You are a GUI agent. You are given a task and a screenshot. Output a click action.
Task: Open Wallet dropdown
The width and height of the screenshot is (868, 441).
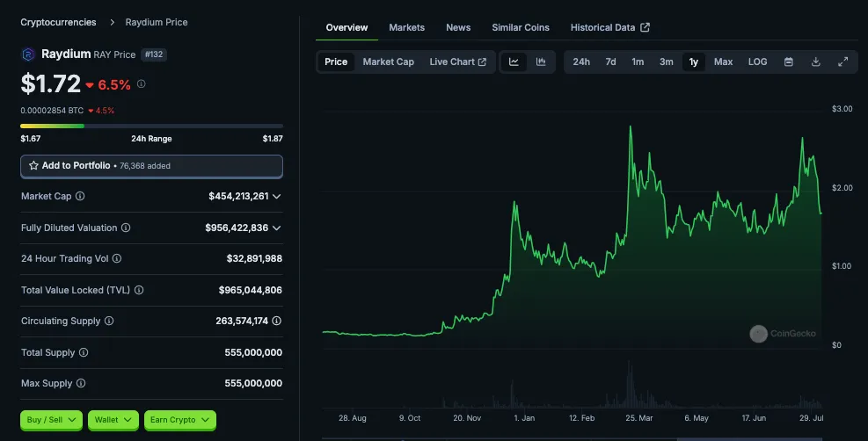tap(113, 420)
